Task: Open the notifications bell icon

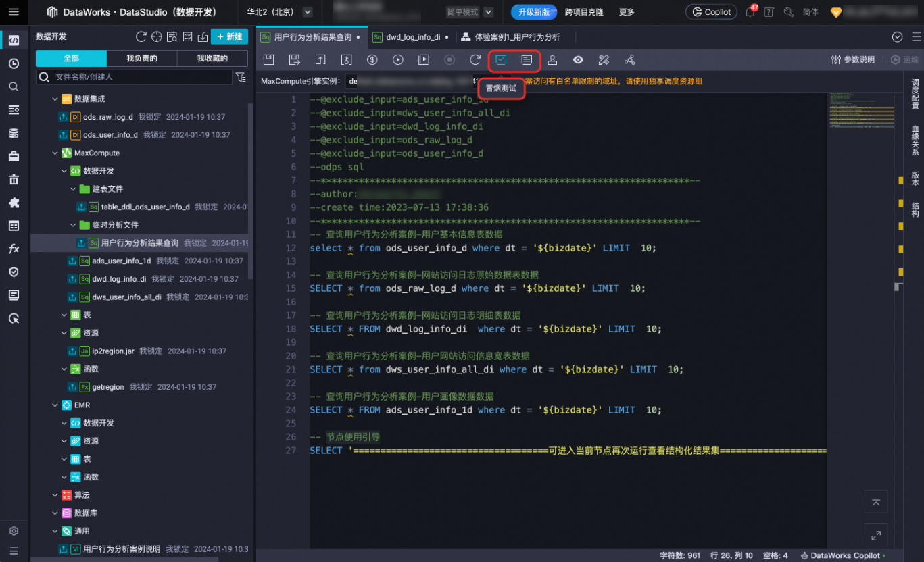Action: coord(750,12)
